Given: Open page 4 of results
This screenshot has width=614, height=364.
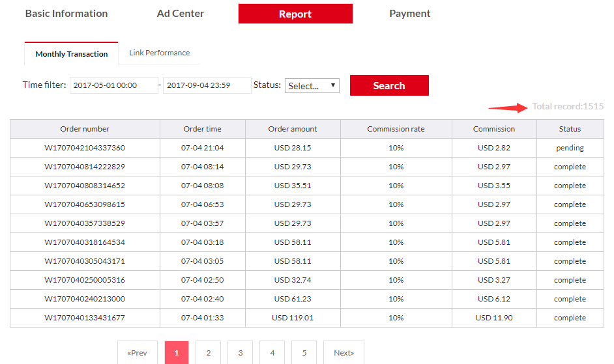Looking at the screenshot, I should coord(272,353).
